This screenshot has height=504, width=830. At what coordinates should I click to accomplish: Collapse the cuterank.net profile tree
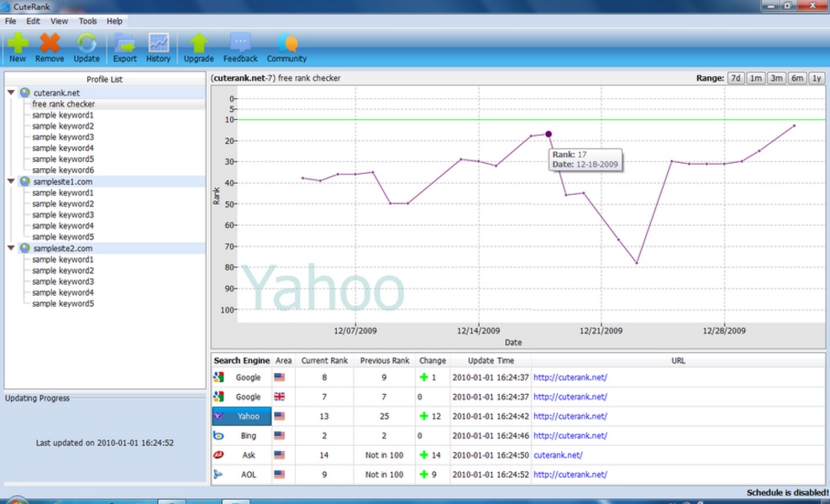click(x=12, y=93)
